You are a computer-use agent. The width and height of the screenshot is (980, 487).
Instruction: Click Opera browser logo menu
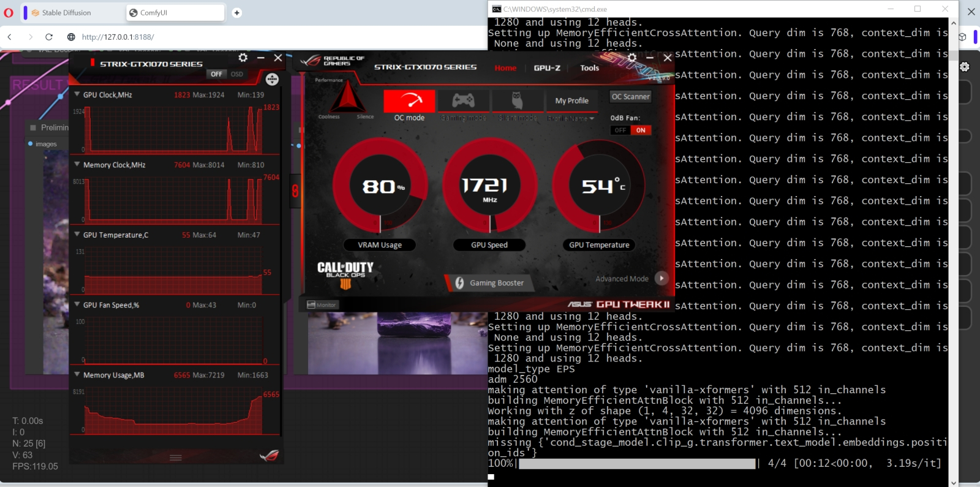[9, 13]
